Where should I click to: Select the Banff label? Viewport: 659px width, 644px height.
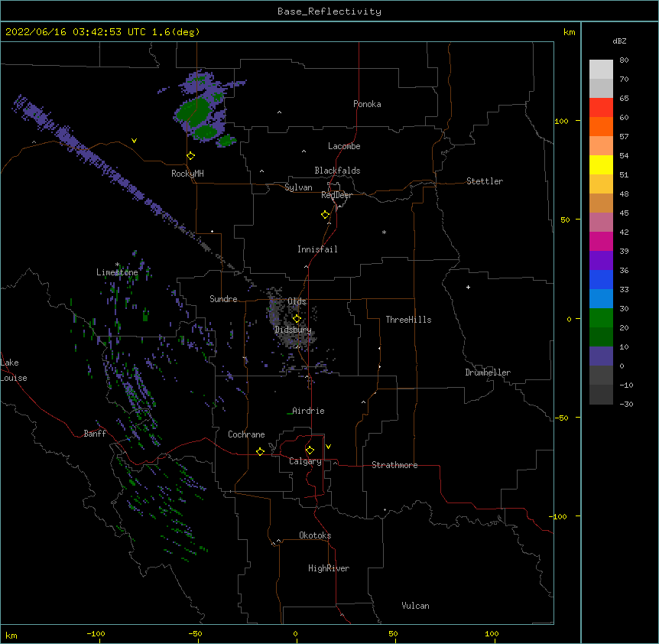click(95, 434)
